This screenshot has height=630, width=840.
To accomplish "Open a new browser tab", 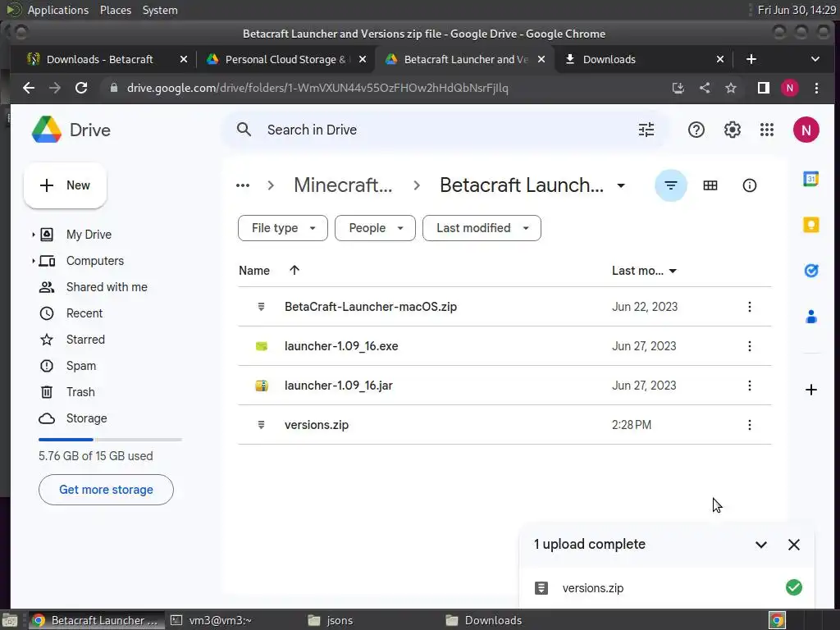I will 751,59.
